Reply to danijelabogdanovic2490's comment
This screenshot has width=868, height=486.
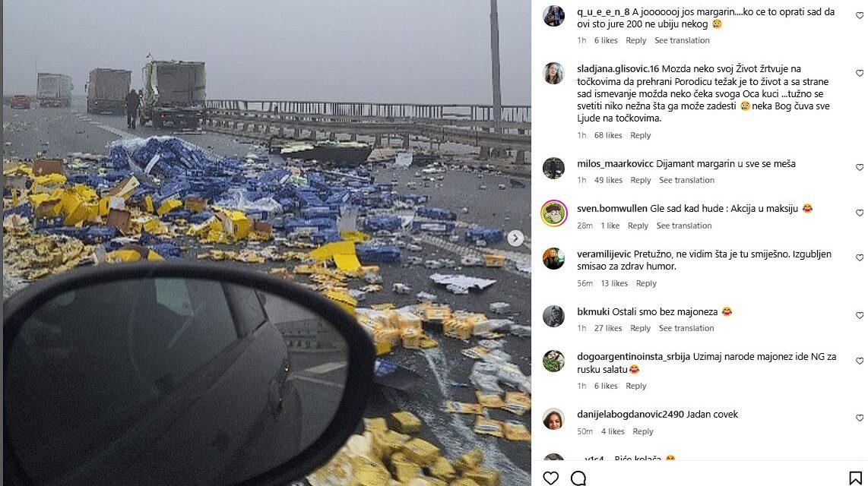click(643, 431)
